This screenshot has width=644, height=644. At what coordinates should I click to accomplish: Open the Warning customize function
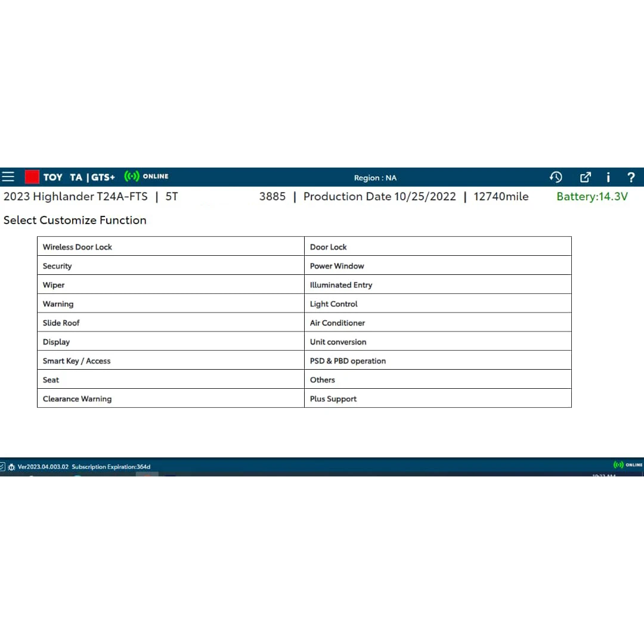171,303
